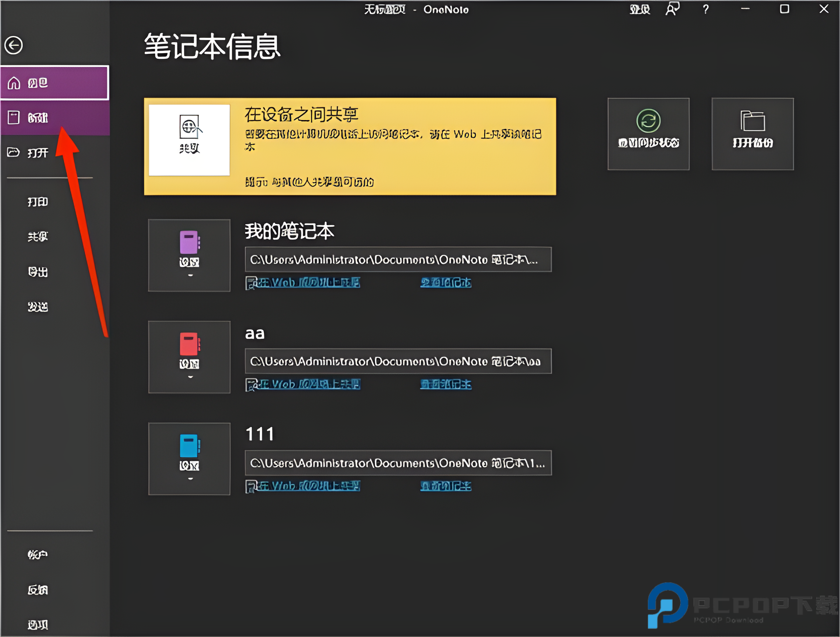Open settings dropdown for the red aa notebook
The height and width of the screenshot is (637, 840).
189,357
